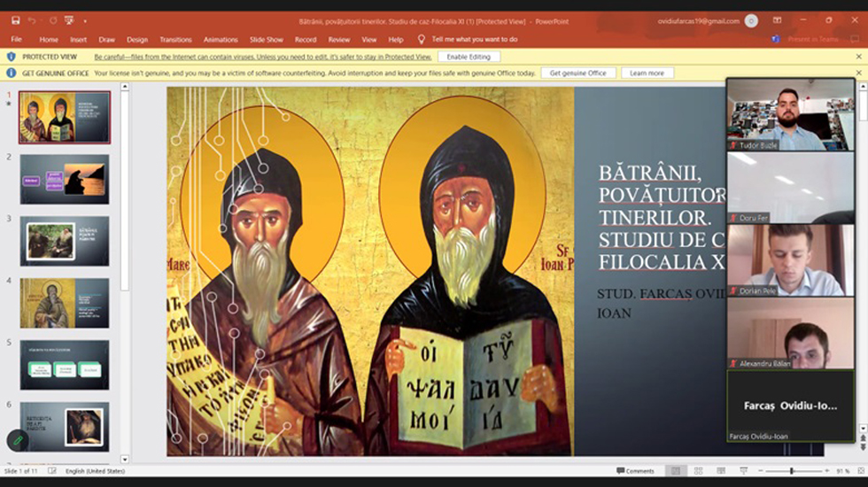The image size is (868, 487).
Task: Open the Record tab
Action: [306, 39]
